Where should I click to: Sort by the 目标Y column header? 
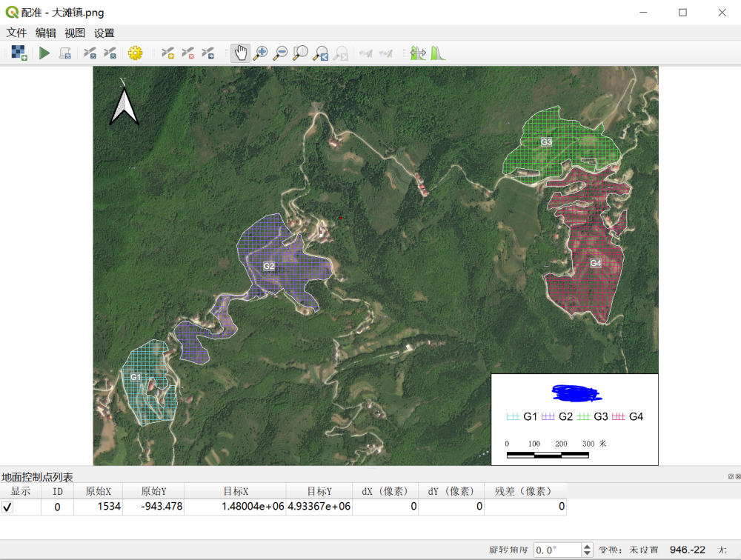point(319,491)
